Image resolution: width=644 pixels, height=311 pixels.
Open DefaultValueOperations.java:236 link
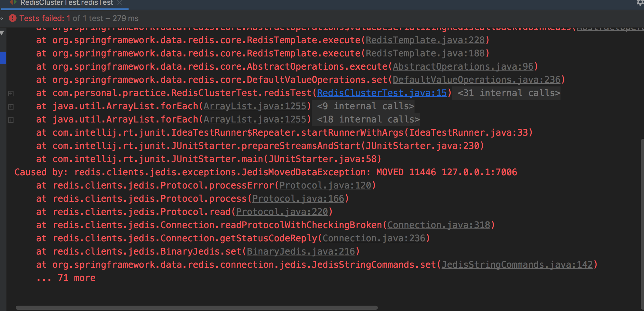[477, 80]
